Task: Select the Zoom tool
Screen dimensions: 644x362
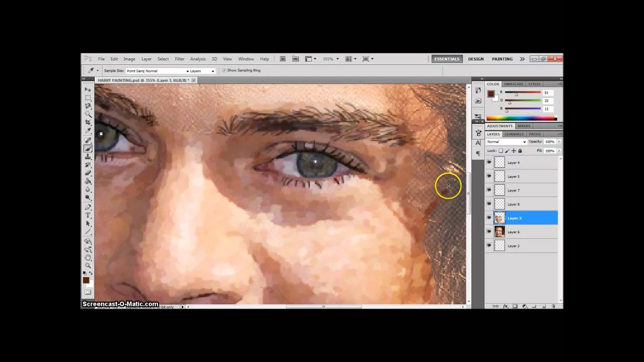Action: (x=88, y=265)
